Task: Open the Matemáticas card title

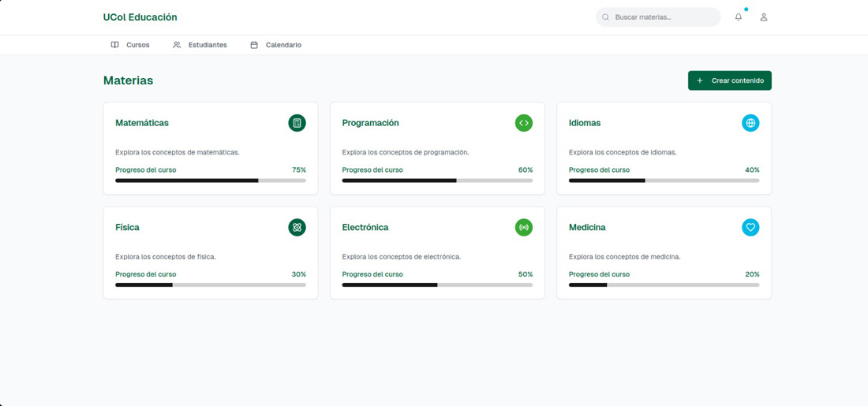Action: 142,123
